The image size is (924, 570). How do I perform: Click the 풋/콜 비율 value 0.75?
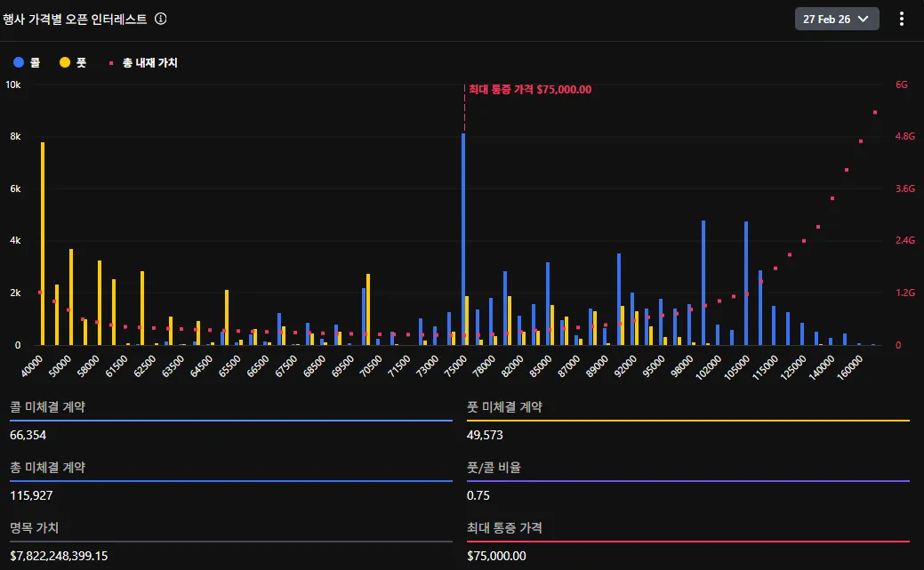pyautogui.click(x=478, y=495)
